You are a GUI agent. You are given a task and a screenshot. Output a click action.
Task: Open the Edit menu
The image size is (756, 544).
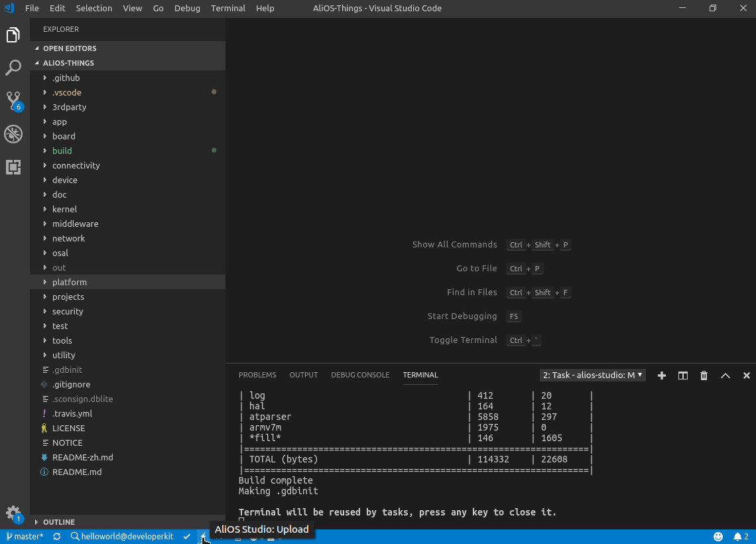point(57,8)
